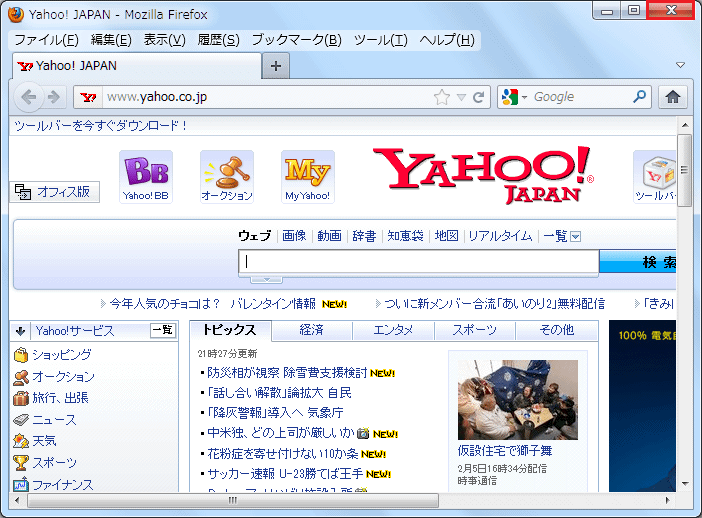Viewport: 702px width, 518px height.
Task: Open the ファイル(F) menu
Action: point(47,40)
